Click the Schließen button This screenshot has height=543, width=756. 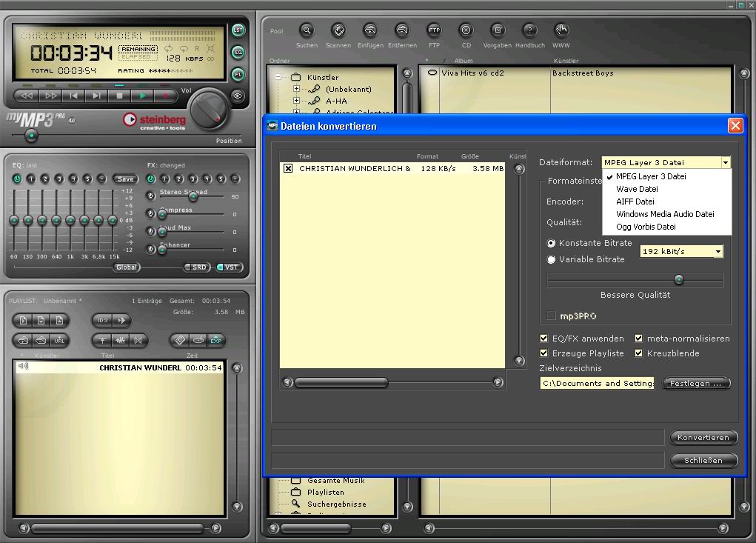[x=703, y=461]
